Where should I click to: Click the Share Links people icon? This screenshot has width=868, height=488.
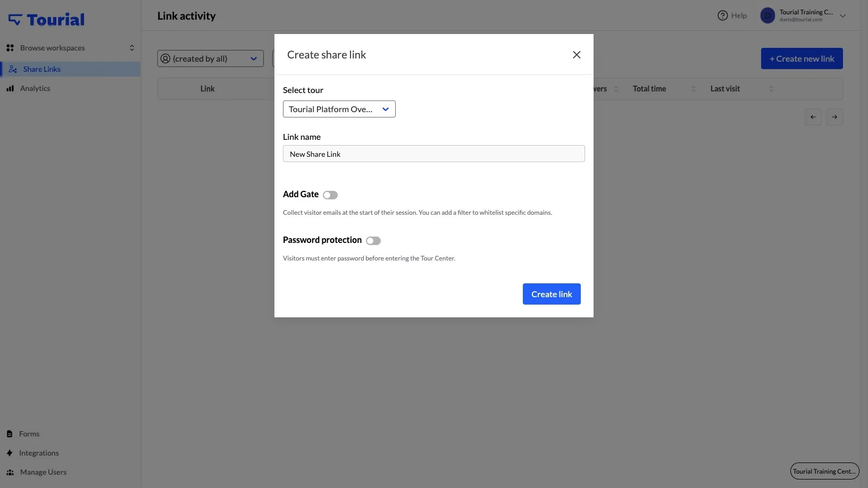pyautogui.click(x=13, y=69)
